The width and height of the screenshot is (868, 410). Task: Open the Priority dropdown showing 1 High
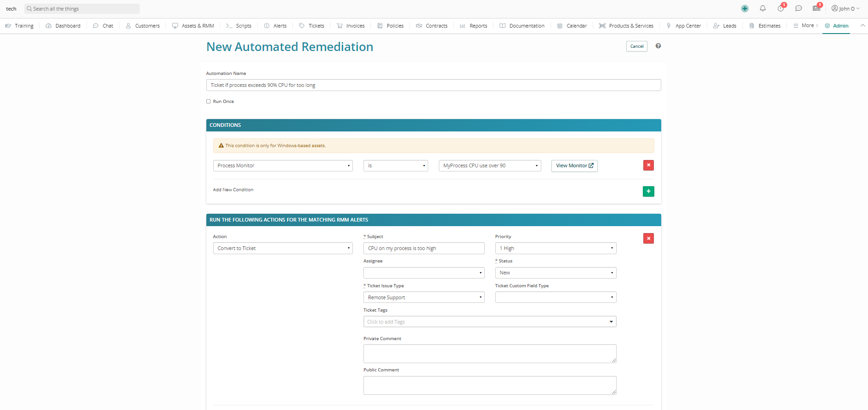555,248
